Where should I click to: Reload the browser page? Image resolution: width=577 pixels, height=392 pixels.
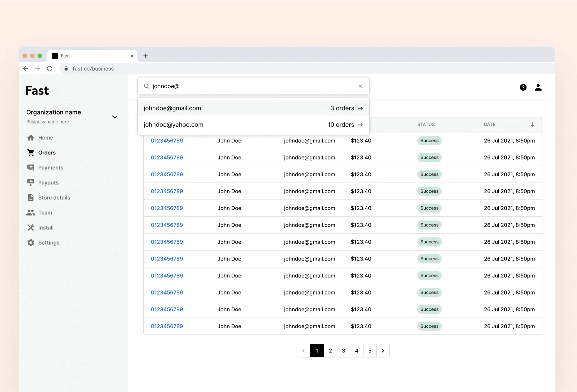[x=50, y=69]
